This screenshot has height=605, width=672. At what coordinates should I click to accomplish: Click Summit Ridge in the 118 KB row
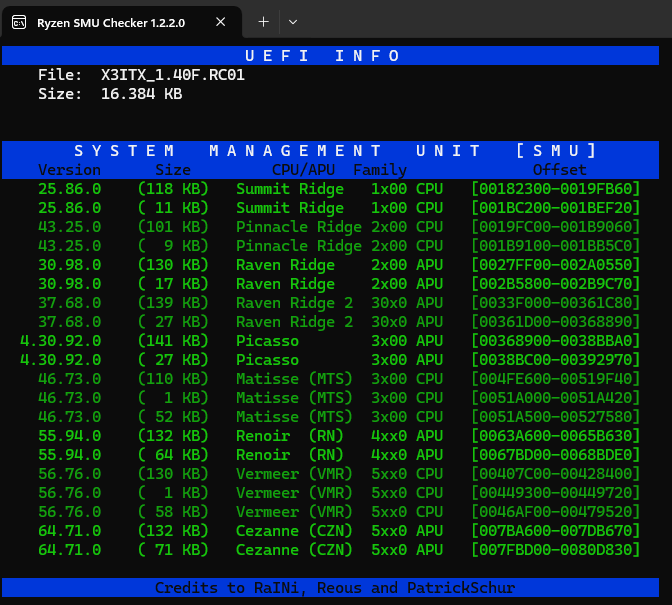tap(290, 189)
